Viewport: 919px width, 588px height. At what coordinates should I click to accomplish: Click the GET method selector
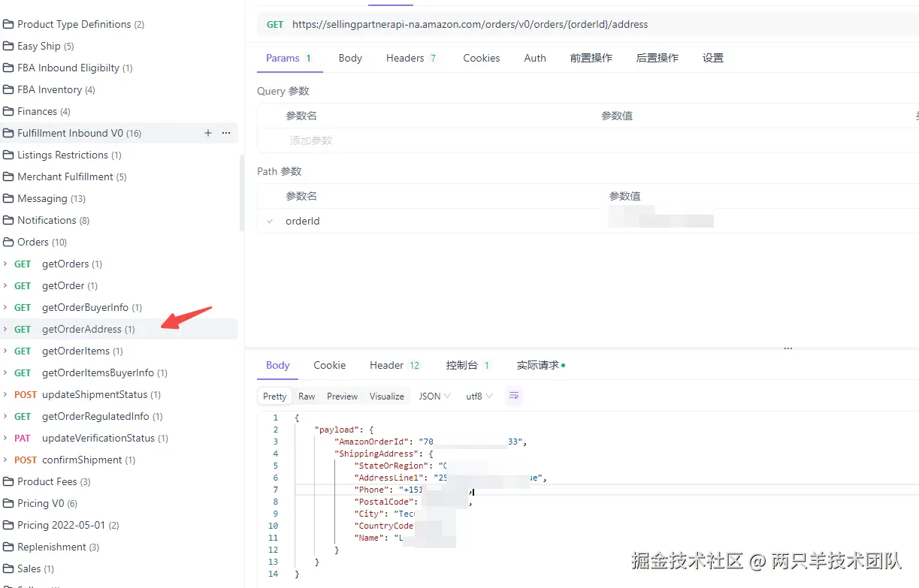coord(275,24)
